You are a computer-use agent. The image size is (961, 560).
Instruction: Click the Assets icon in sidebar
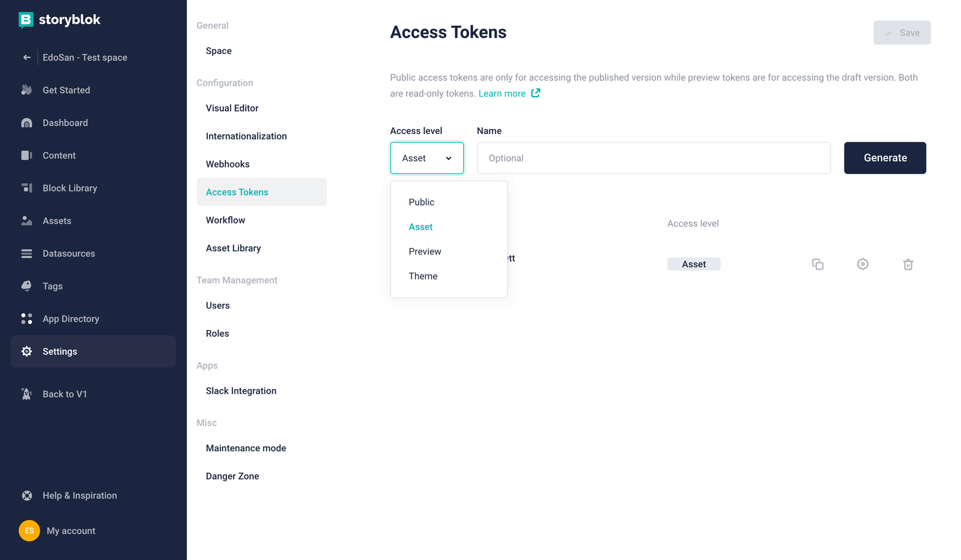click(26, 221)
